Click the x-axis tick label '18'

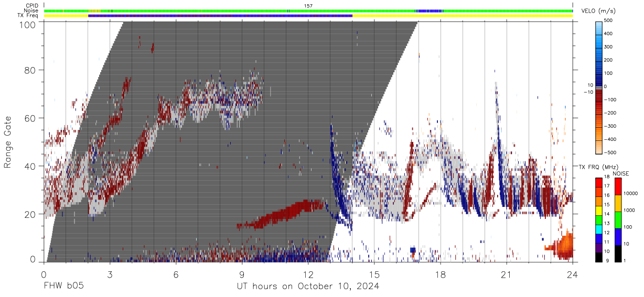tap(441, 274)
